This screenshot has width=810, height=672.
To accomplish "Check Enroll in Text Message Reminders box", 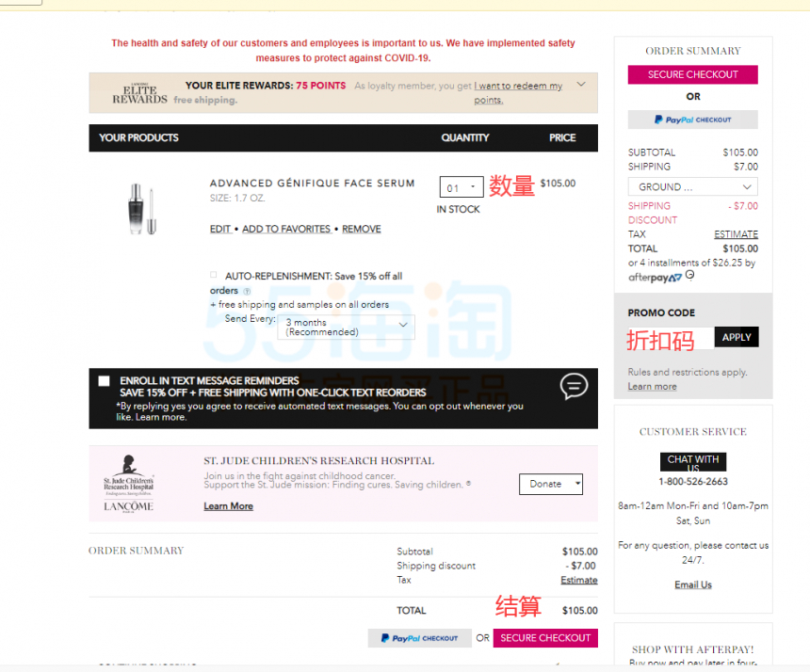I will pos(104,381).
